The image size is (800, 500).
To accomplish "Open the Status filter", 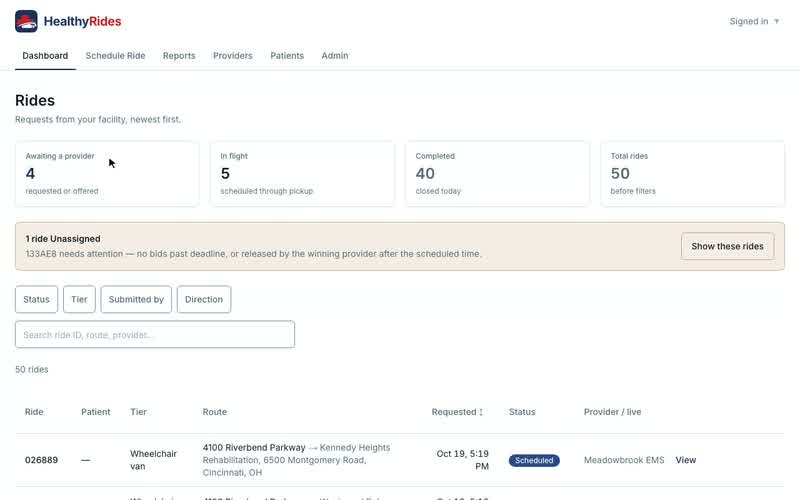I will [36, 299].
